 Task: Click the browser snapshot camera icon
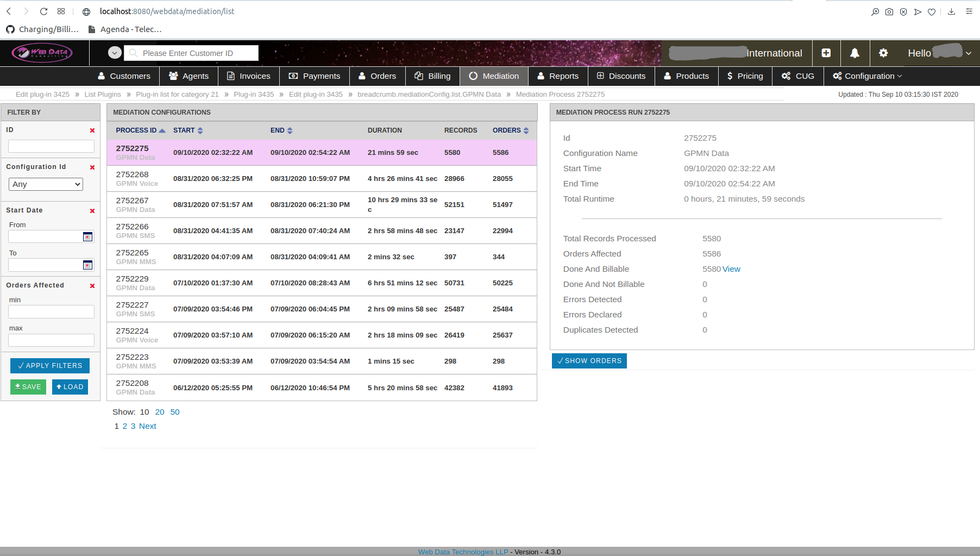(x=889, y=11)
